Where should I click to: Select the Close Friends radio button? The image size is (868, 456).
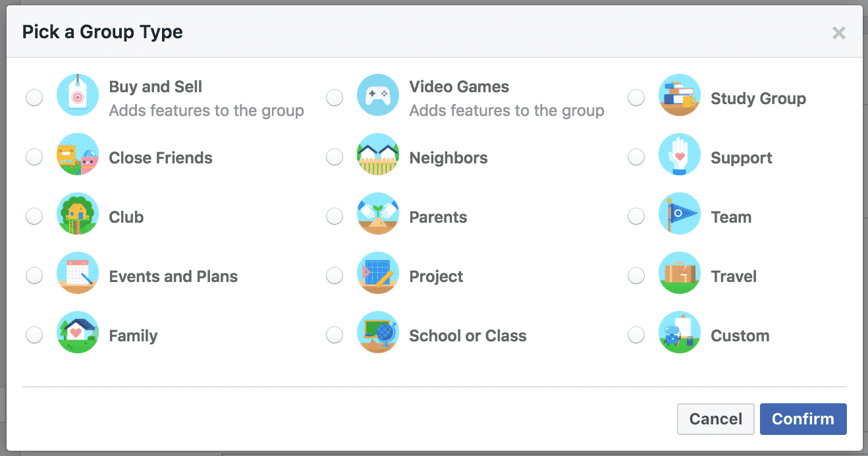coord(34,157)
